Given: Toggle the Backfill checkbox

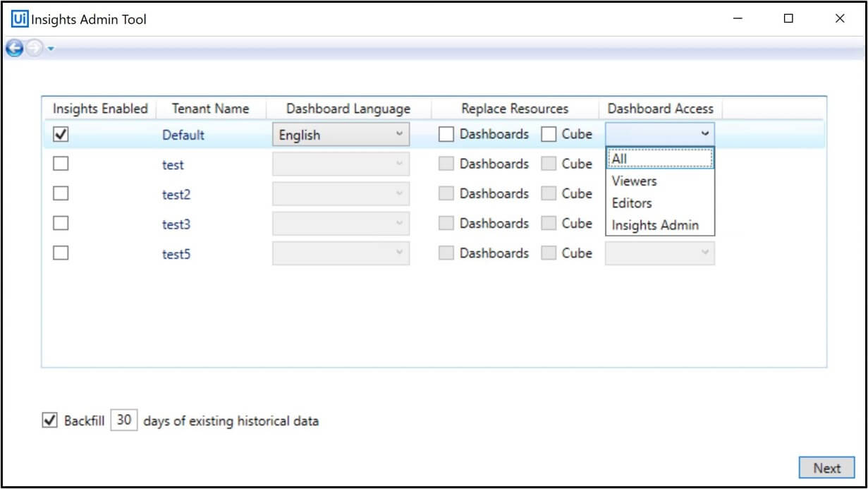Looking at the screenshot, I should pyautogui.click(x=49, y=421).
